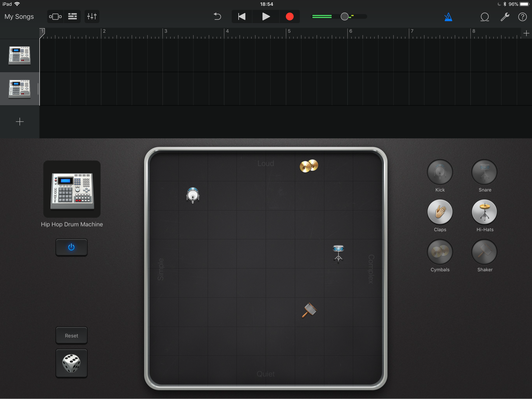Viewport: 532px width, 399px height.
Task: Add a new track plus button
Action: click(x=20, y=122)
